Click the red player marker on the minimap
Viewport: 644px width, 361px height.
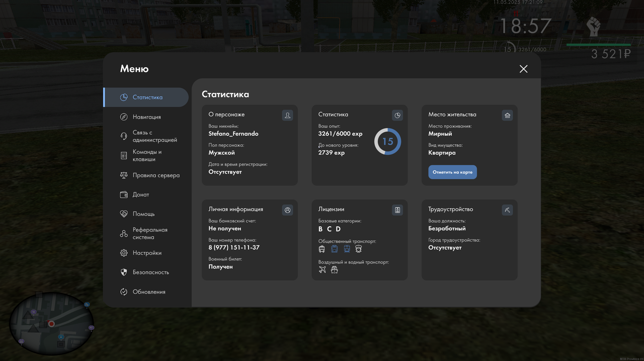(x=51, y=324)
